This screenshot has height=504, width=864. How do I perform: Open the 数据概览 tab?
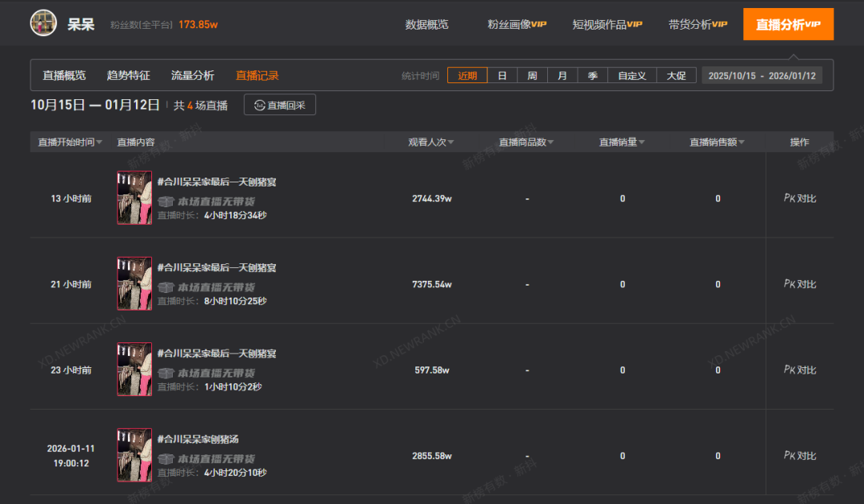(427, 24)
